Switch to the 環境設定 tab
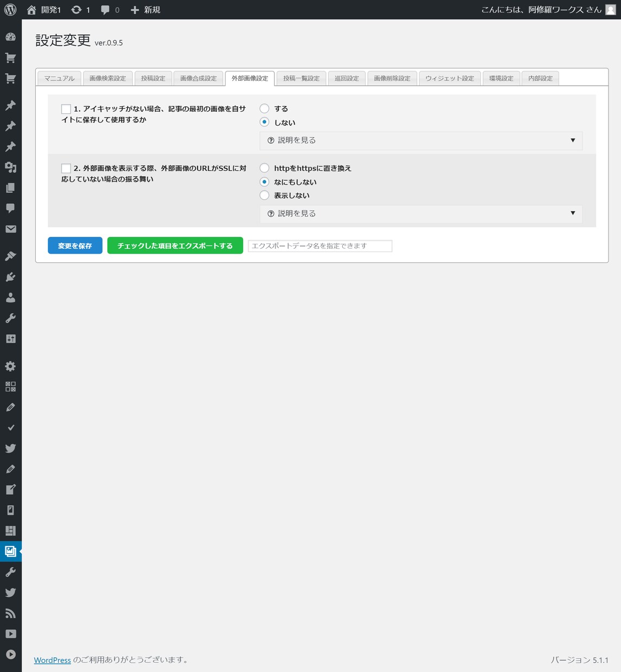This screenshot has width=621, height=672. 501,78
